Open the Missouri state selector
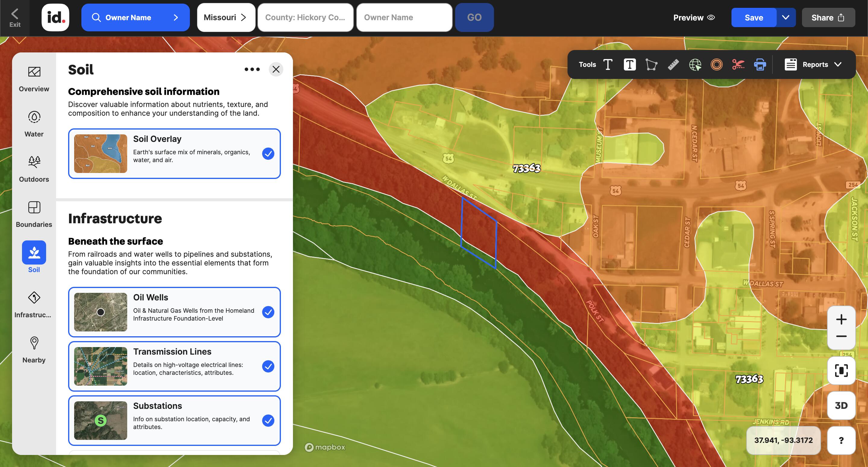 226,17
